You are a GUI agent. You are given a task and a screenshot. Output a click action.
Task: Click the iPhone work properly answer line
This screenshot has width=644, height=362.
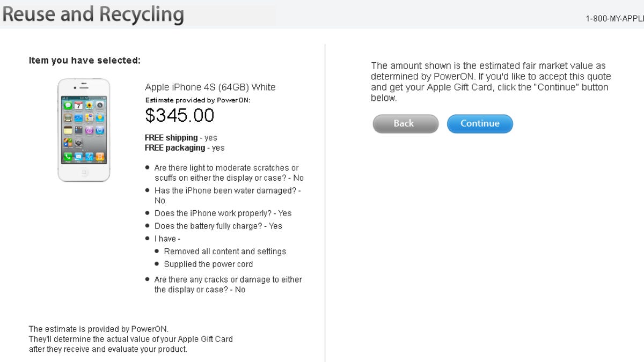tap(223, 213)
